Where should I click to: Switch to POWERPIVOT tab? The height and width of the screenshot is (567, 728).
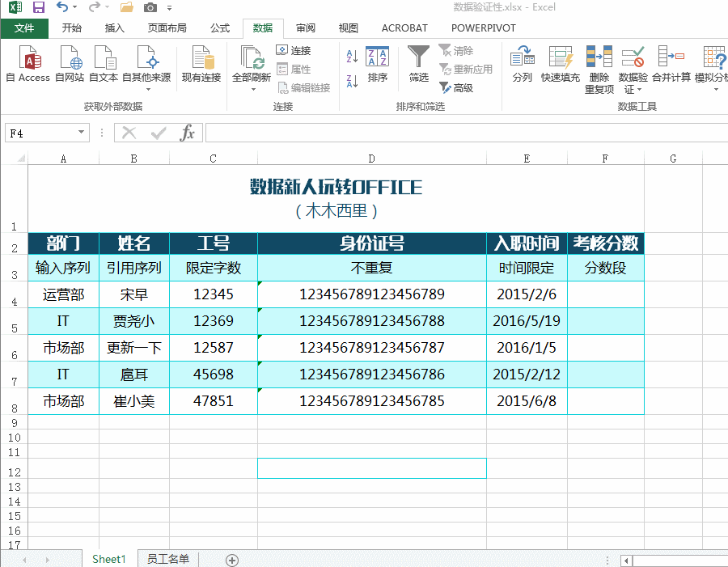point(484,28)
